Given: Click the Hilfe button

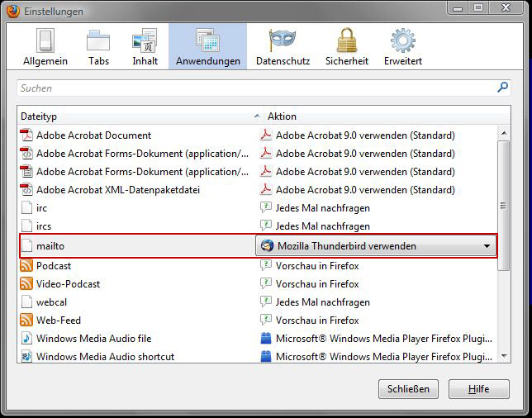Looking at the screenshot, I should coord(478,389).
